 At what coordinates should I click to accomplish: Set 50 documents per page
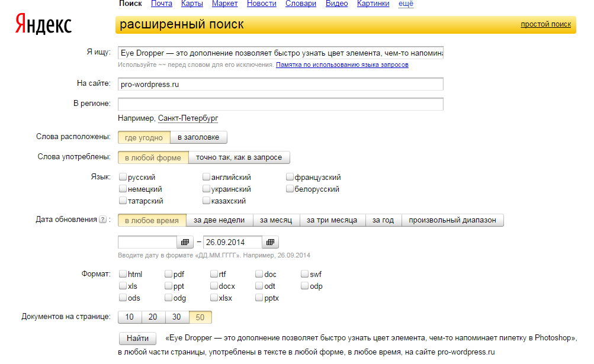click(200, 317)
